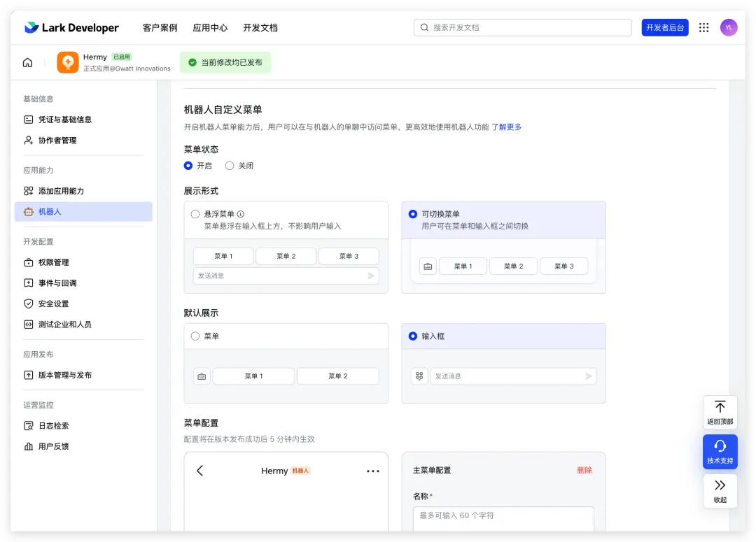Click 菜单 2 in 悬浮菜单 preview
756x542 pixels.
point(286,256)
